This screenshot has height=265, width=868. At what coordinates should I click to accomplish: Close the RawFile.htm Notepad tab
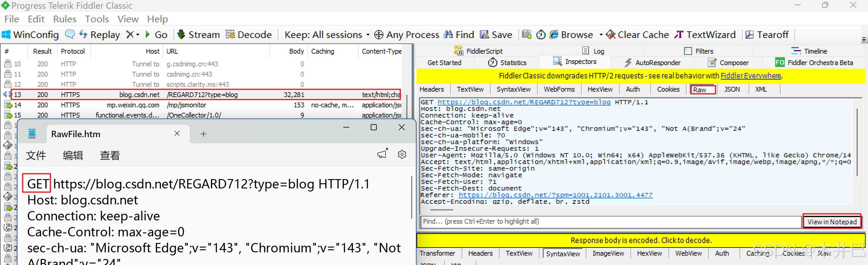click(177, 134)
